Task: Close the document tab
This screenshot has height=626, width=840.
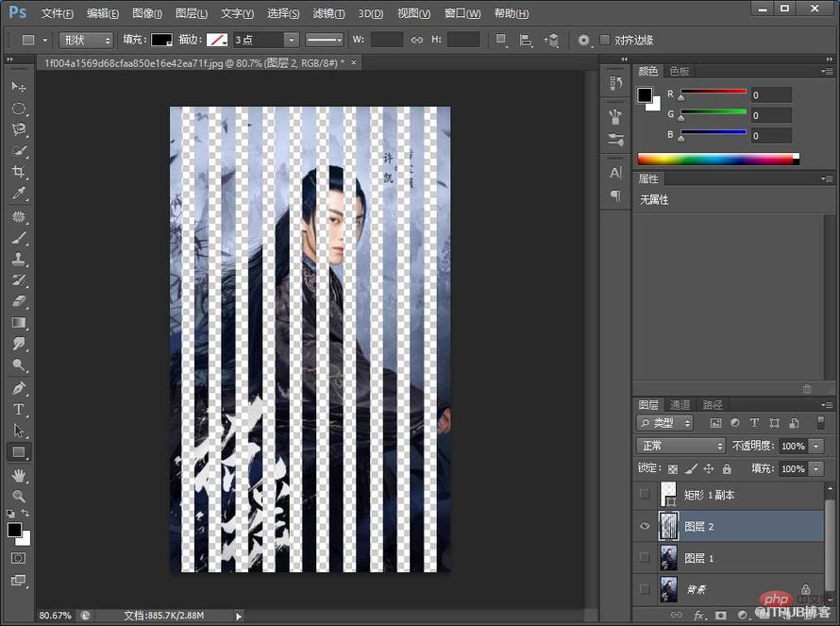Action: [354, 62]
